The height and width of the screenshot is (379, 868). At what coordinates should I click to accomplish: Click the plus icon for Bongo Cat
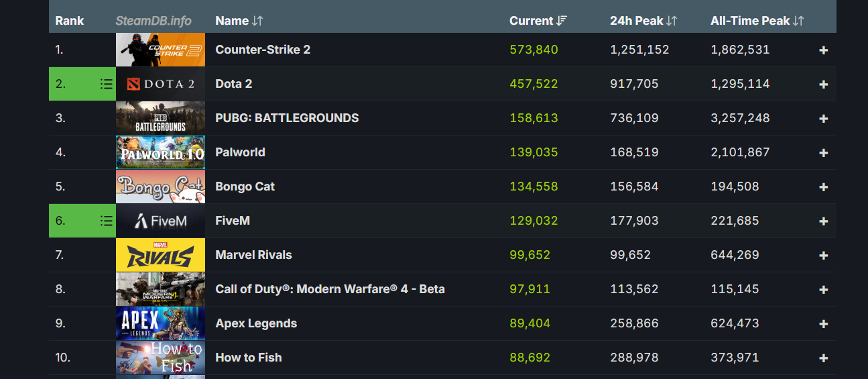point(824,187)
